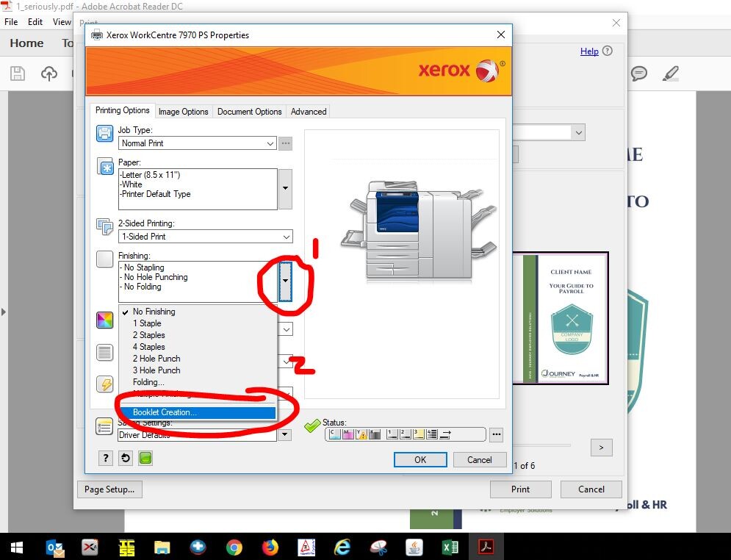Open the dropdown beside the rainbow color icon

(287, 329)
